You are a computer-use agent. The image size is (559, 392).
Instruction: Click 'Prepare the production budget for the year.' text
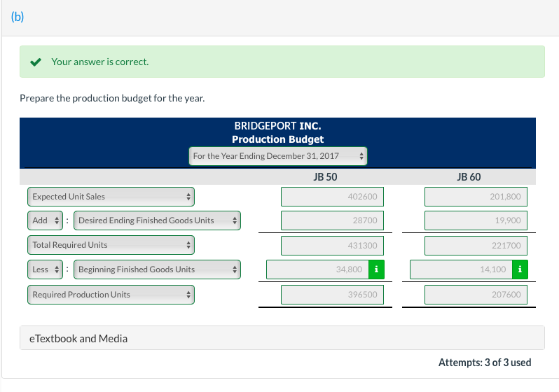click(112, 99)
